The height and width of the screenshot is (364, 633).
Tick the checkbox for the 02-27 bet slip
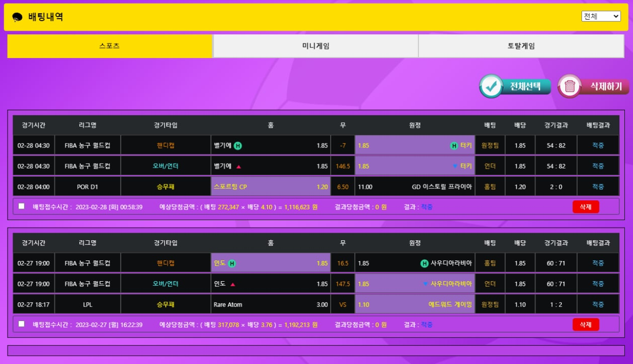[x=21, y=324]
